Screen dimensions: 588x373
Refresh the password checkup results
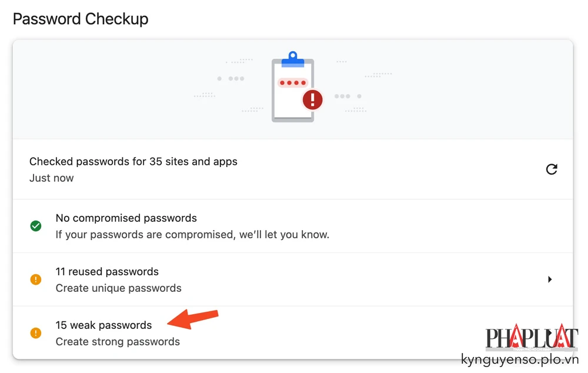click(552, 169)
